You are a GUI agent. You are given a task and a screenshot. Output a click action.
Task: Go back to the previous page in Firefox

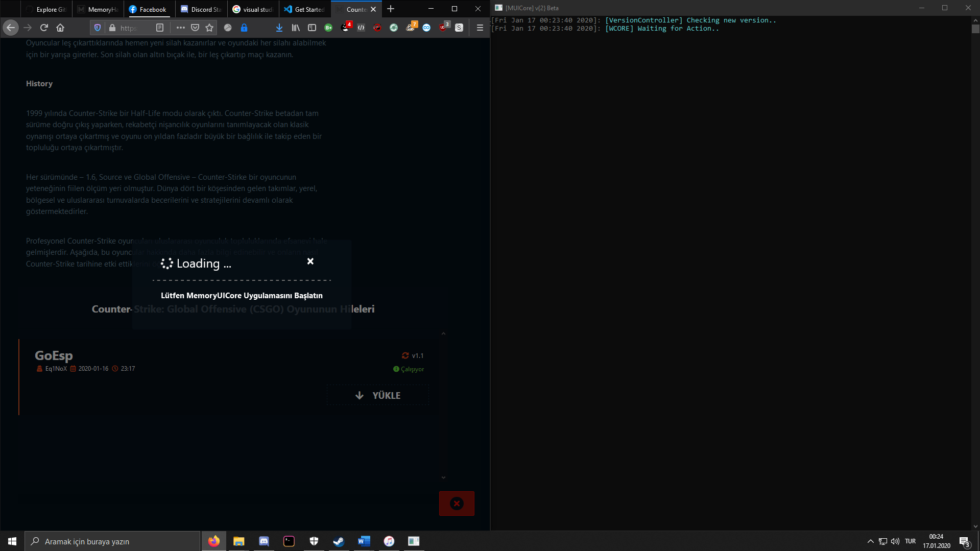(x=11, y=28)
